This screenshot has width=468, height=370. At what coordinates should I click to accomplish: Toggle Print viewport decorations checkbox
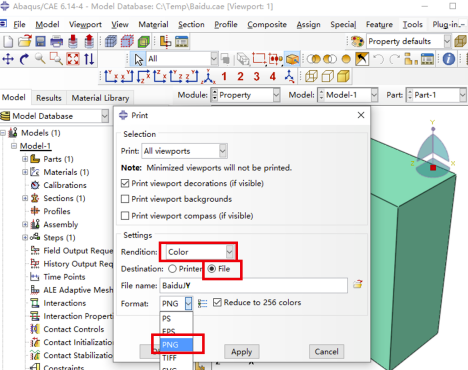coord(125,183)
